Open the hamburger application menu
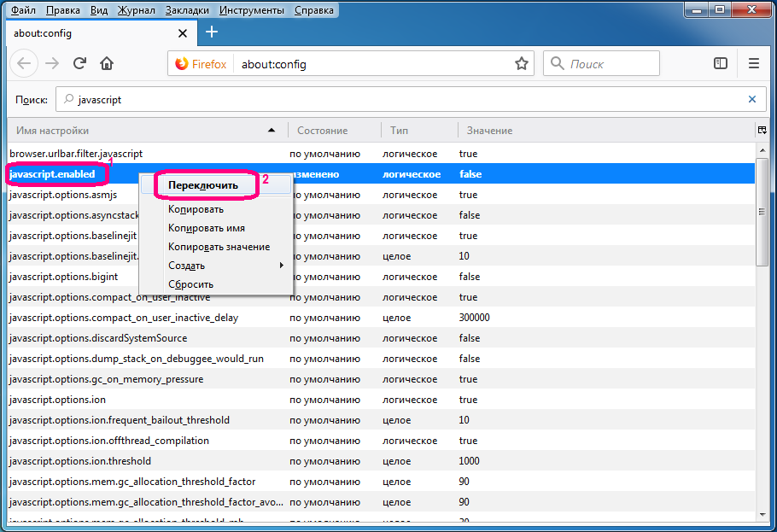 pos(753,64)
